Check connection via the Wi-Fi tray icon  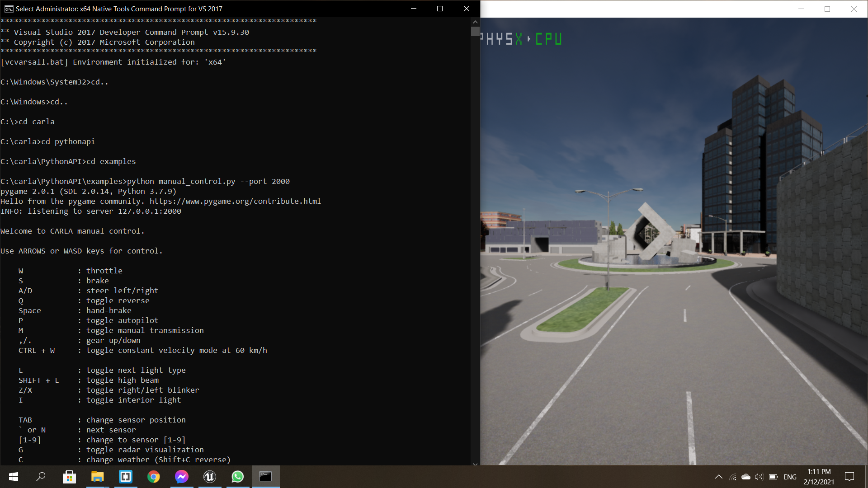(732, 477)
